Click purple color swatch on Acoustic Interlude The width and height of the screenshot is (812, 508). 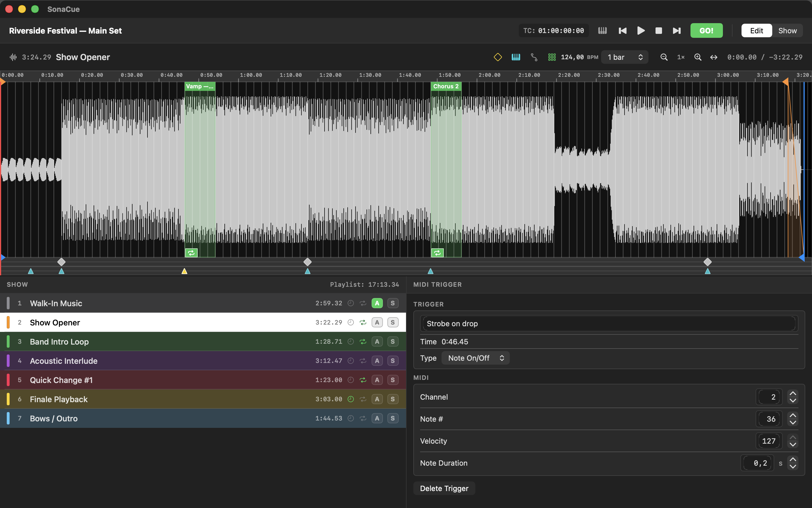(8, 361)
